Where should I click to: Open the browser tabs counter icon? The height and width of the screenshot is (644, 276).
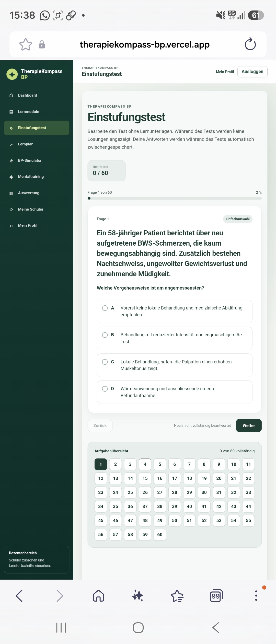click(216, 596)
